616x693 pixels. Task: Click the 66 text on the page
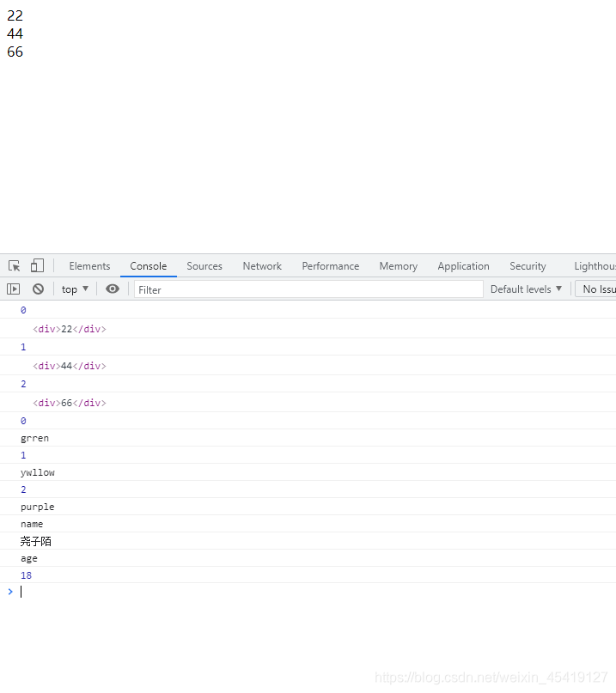pos(15,52)
